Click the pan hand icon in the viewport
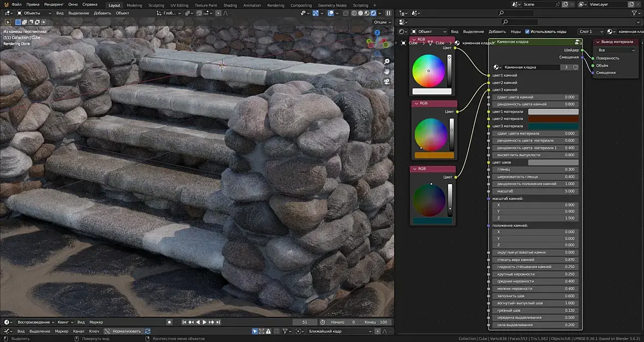 pos(387,72)
